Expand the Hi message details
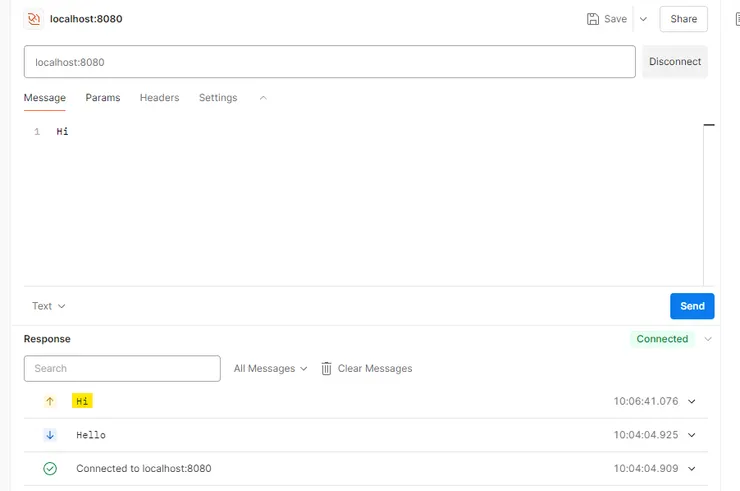Screen dimensions: 740x491 691,401
